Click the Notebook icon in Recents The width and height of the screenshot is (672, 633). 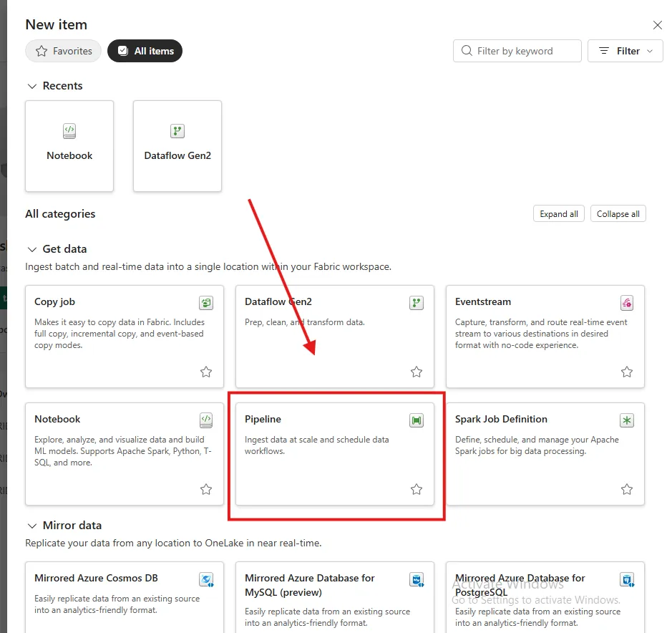click(69, 131)
